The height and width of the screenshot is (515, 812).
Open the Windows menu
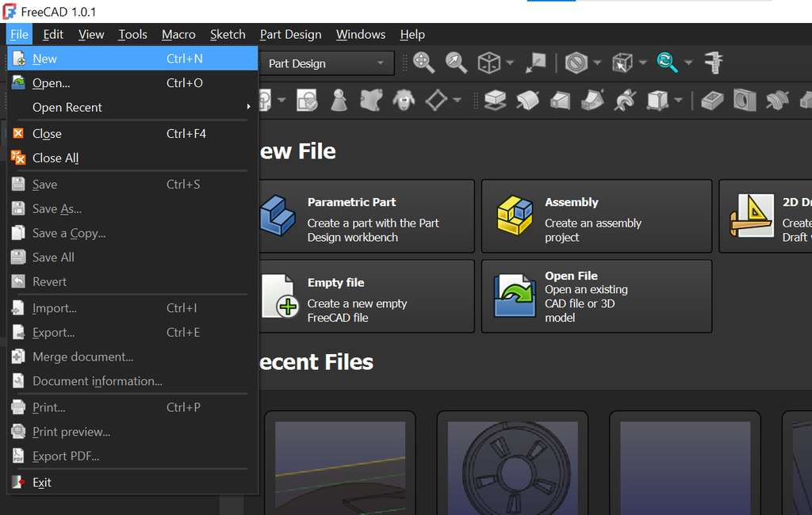pos(361,35)
